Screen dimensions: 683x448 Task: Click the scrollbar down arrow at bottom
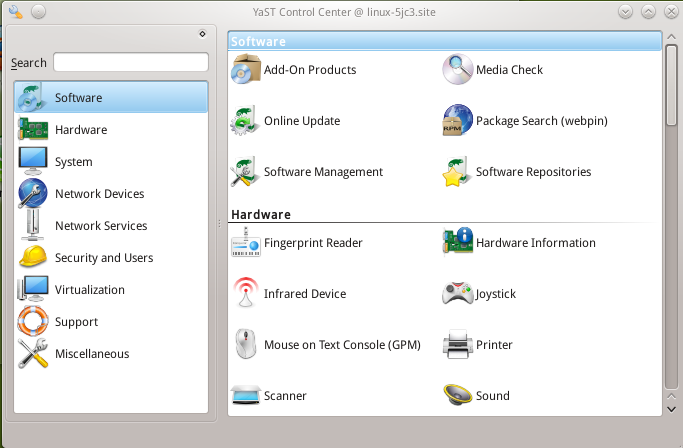tap(671, 409)
